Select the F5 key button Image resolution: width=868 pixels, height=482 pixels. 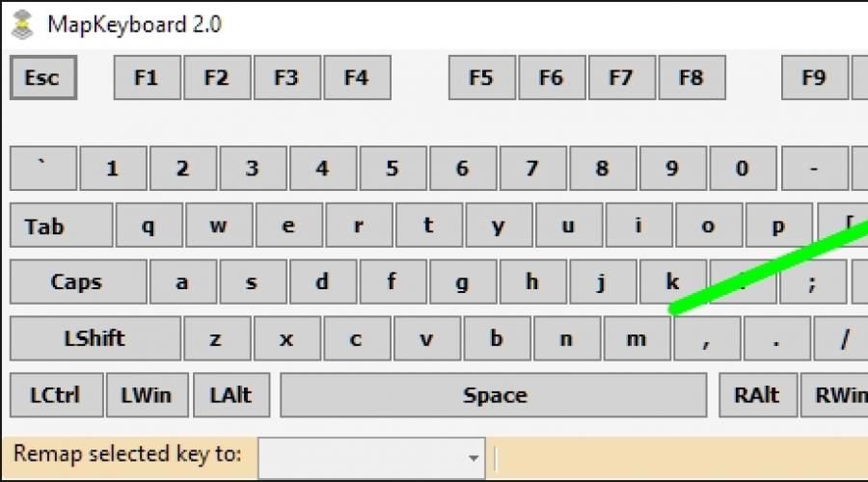point(481,78)
